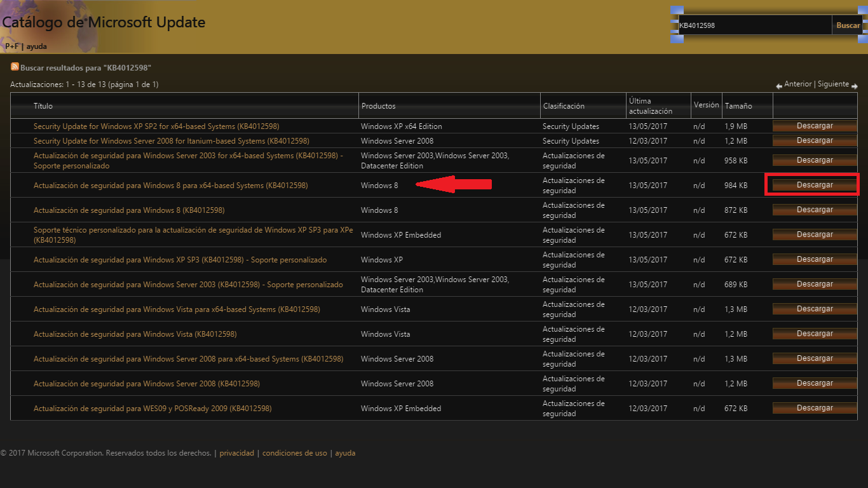Open Windows 8 para x64-based Systems update link

tap(170, 186)
